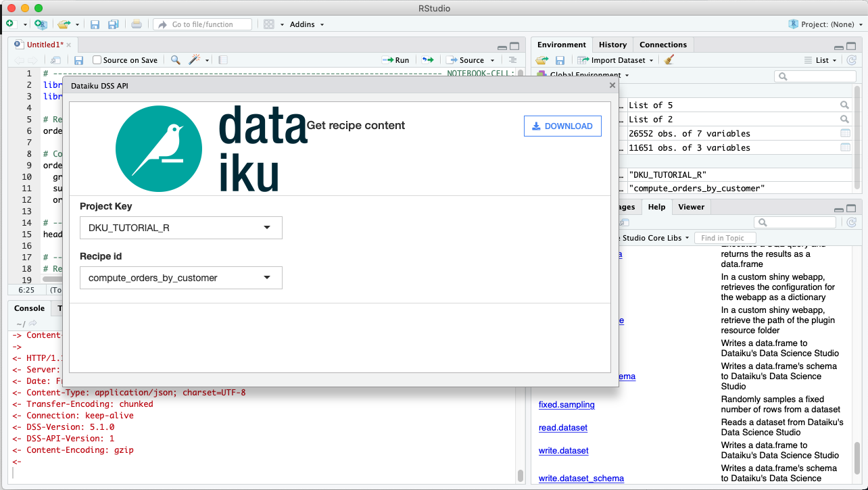Expand the Source options dropdown arrow
This screenshot has width=868, height=490.
coord(491,60)
